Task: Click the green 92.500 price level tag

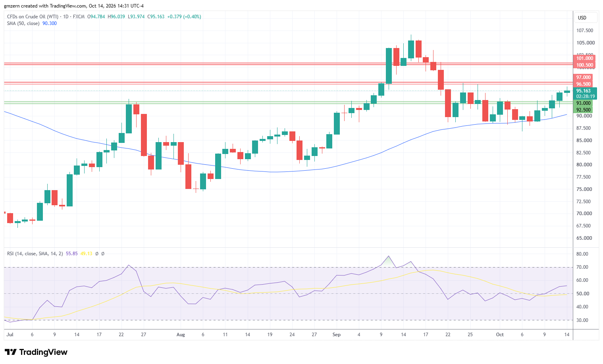Action: pyautogui.click(x=584, y=110)
